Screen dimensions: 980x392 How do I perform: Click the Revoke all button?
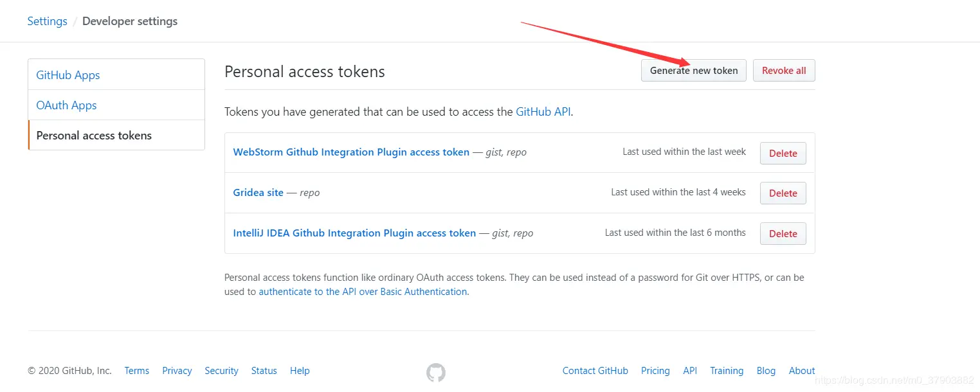(784, 71)
